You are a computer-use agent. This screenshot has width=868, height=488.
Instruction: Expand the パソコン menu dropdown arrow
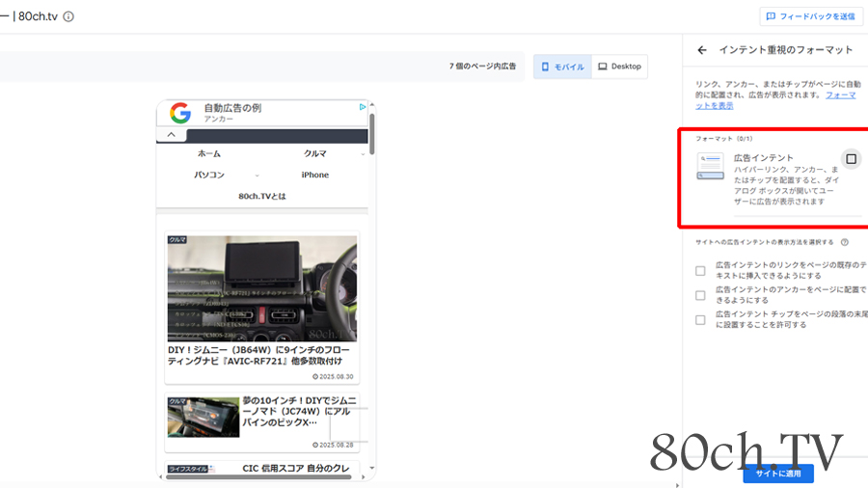tap(257, 176)
